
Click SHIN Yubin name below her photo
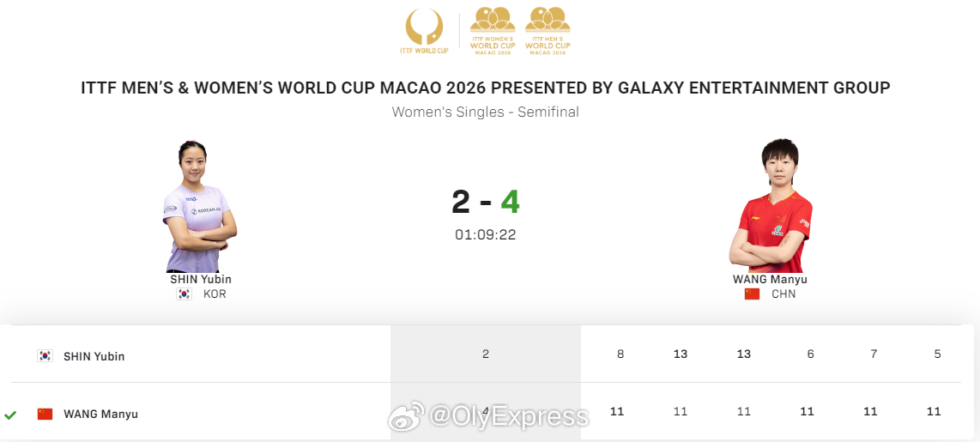click(x=201, y=279)
